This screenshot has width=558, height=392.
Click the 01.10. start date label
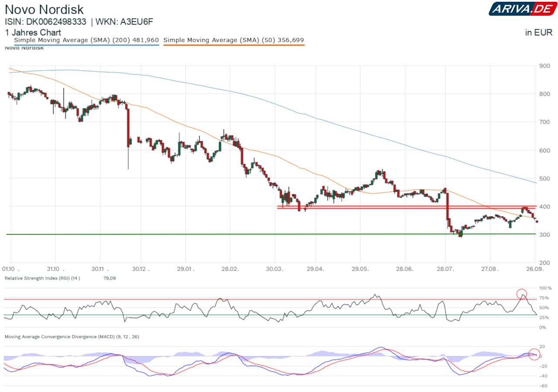10,269
